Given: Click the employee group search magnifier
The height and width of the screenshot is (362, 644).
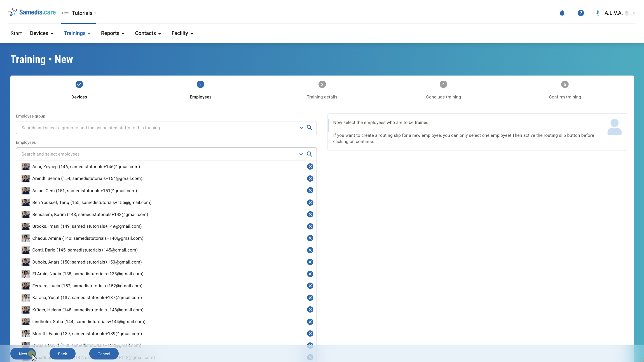Looking at the screenshot, I should coord(310,128).
